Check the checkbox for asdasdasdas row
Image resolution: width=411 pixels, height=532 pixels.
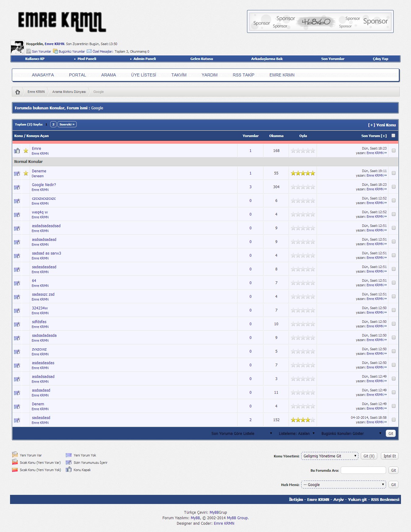(394, 365)
